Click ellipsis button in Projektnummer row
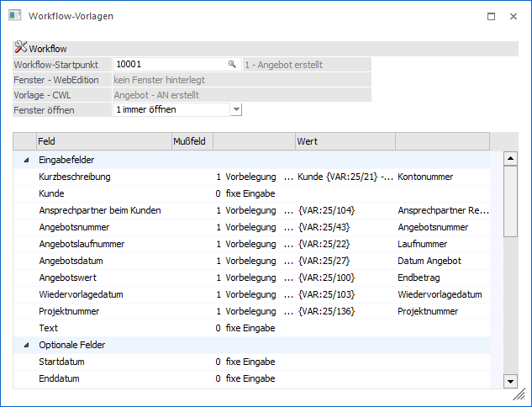The width and height of the screenshot is (532, 407). click(x=289, y=312)
